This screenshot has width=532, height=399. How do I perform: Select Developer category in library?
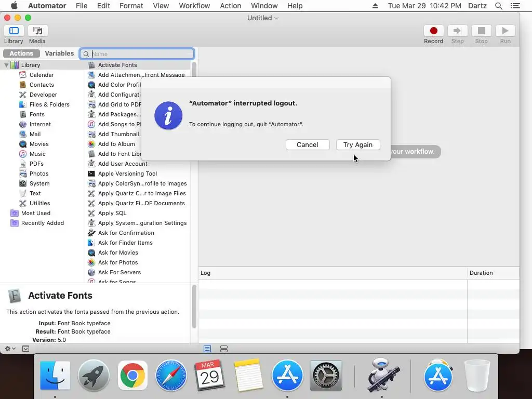43,95
